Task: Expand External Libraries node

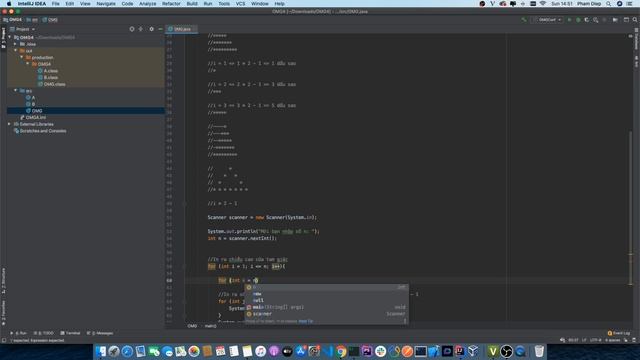Action: pyautogui.click(x=9, y=124)
